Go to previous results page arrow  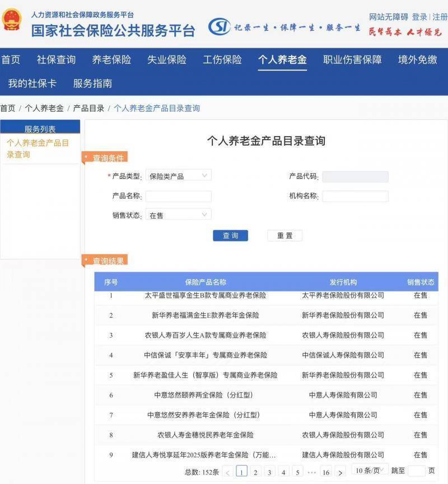228,472
